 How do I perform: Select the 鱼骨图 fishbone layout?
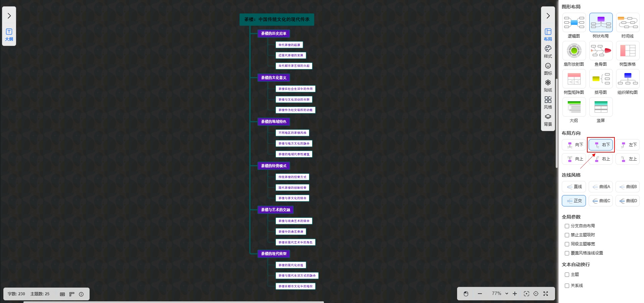600,54
